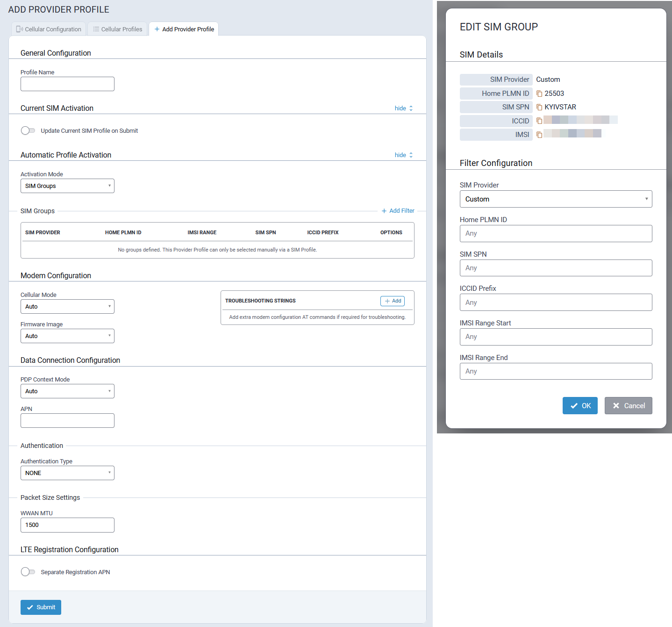Switch to the Cellular Configuration tab
Viewport: 672px width, 627px height.
tap(49, 29)
